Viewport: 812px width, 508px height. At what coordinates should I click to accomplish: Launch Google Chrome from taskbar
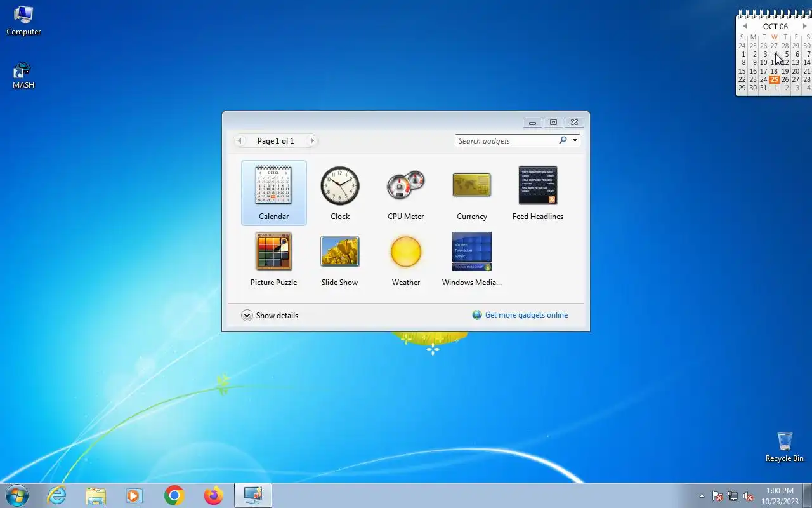174,495
